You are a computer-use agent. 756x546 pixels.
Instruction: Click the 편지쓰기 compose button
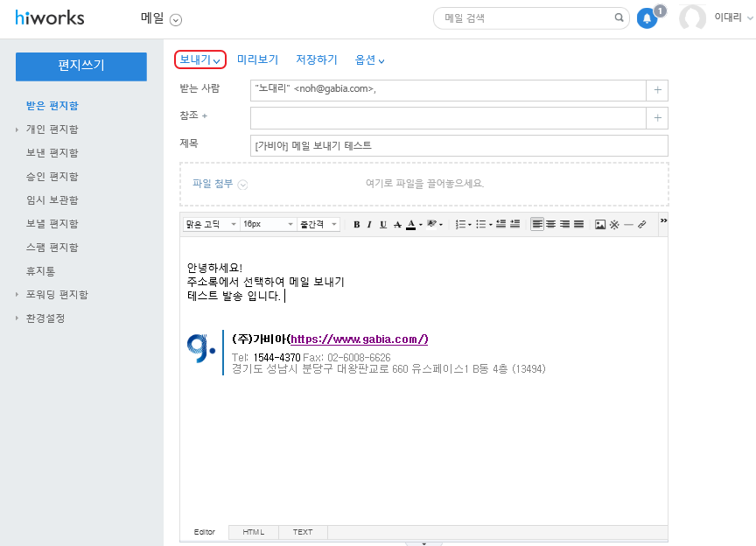point(81,66)
